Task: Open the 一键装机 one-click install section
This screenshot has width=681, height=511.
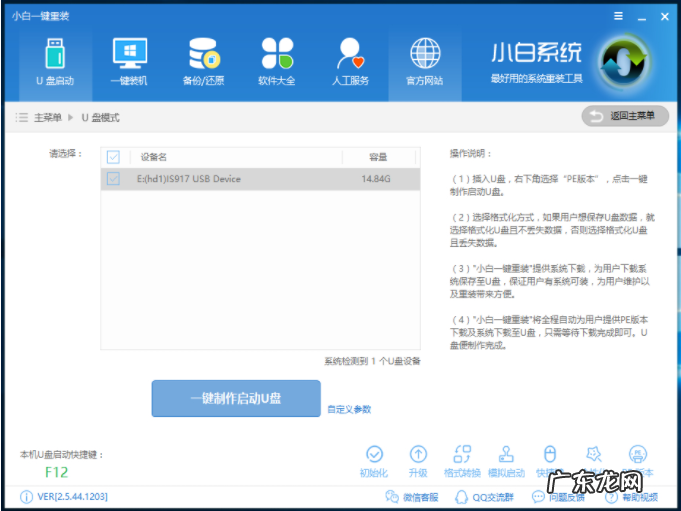Action: click(x=129, y=62)
